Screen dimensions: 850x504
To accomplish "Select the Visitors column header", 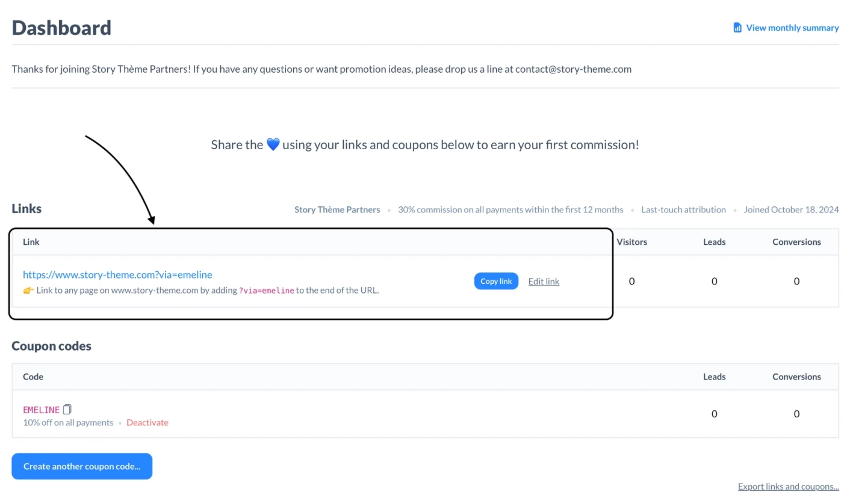I will point(631,242).
